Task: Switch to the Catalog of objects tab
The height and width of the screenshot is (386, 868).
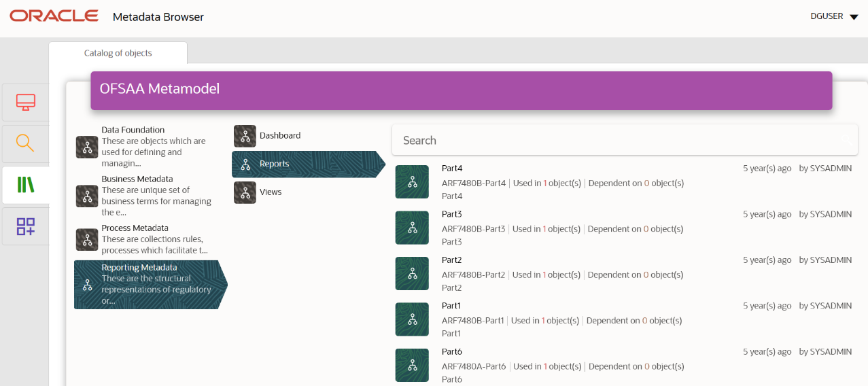Action: pos(118,53)
